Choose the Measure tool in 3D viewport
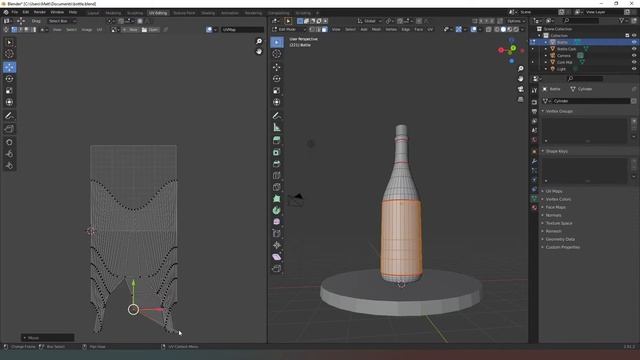This screenshot has width=640, height=360. pos(277,128)
